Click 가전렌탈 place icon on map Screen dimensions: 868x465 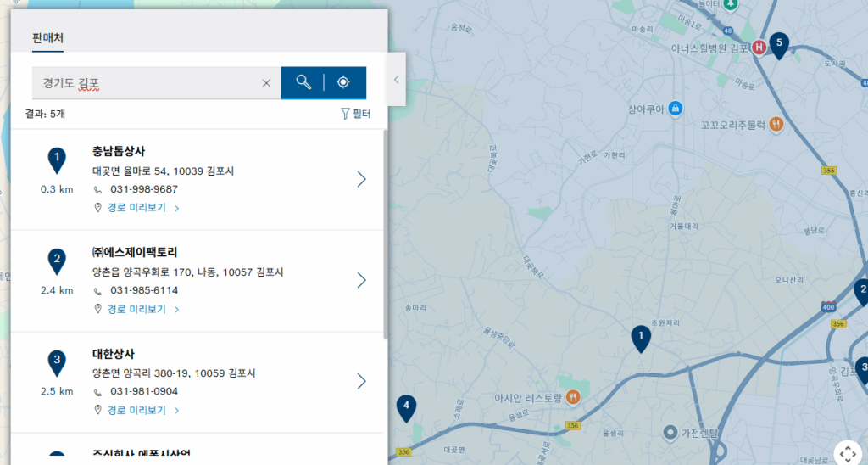click(x=670, y=432)
